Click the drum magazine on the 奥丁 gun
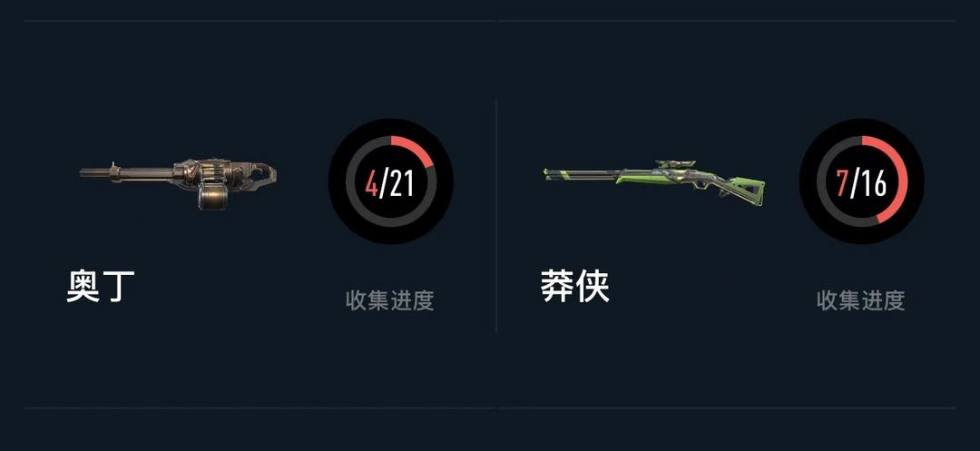 pyautogui.click(x=211, y=196)
